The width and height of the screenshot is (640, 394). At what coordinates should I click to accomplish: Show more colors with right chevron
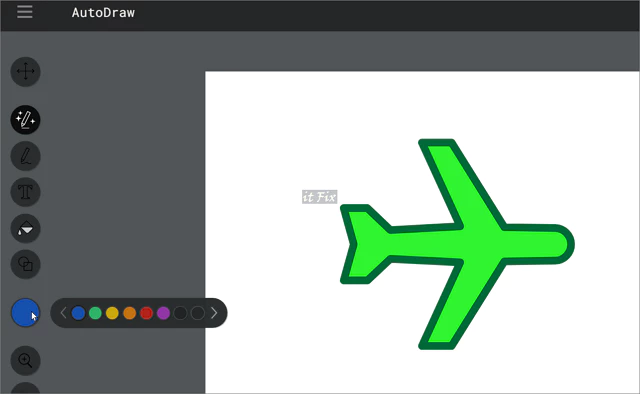point(214,313)
